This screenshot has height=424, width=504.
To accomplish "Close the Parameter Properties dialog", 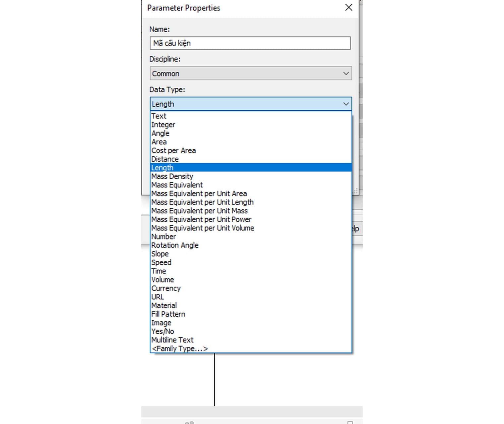I will (x=348, y=8).
